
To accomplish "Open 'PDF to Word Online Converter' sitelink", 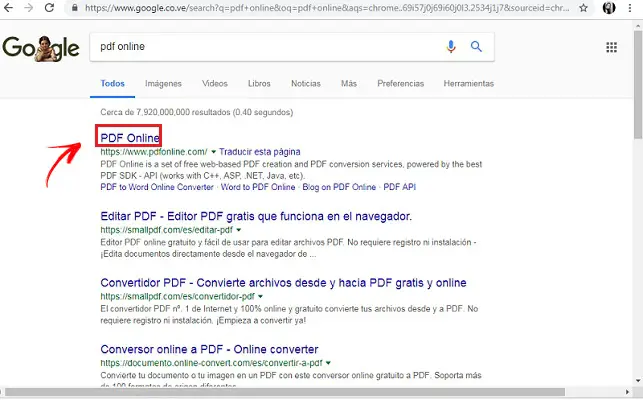I will tap(157, 187).
